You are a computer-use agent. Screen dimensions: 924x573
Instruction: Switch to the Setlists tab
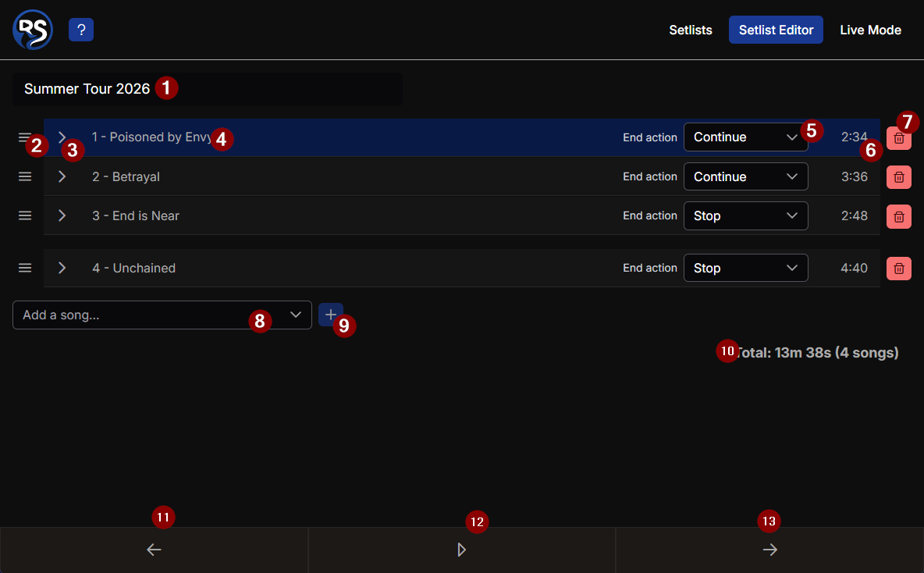coord(690,30)
